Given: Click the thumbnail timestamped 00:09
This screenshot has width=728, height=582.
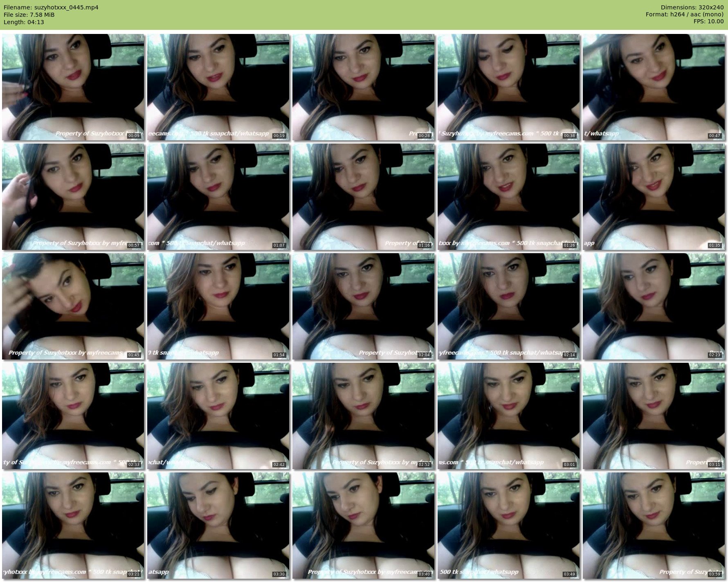Looking at the screenshot, I should tap(73, 87).
